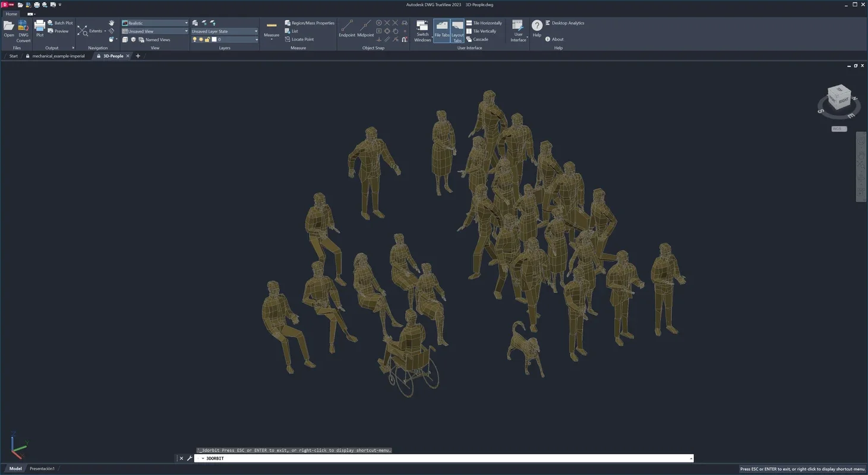
Task: Use the Measure tool
Action: coord(272,28)
